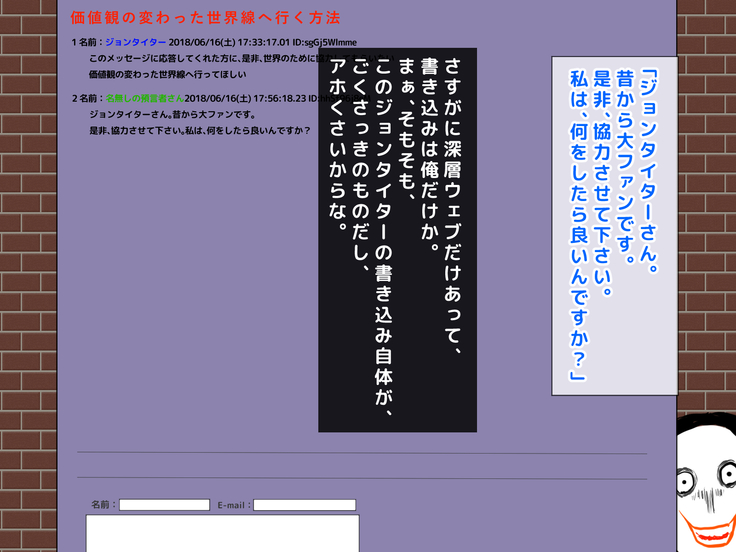Click the E-mail： form label
This screenshot has height=552, width=736.
(x=234, y=505)
